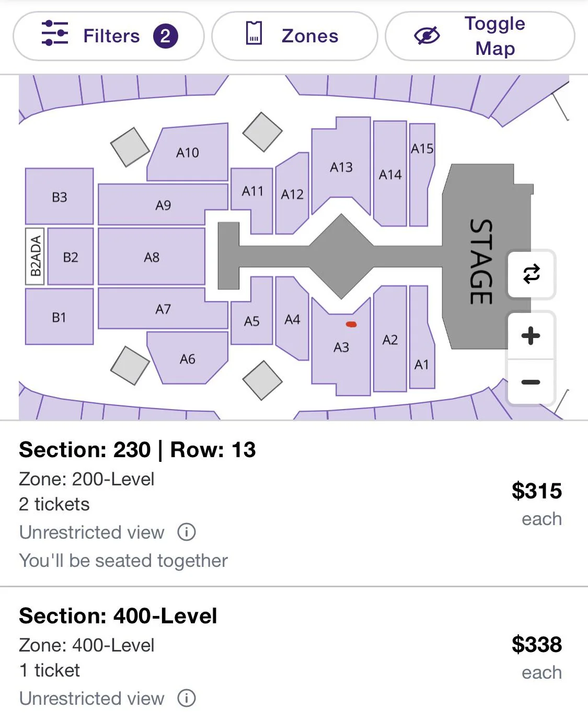Viewport: 588px width, 721px height.
Task: Click the ticket icon in the Zones button
Action: click(254, 33)
